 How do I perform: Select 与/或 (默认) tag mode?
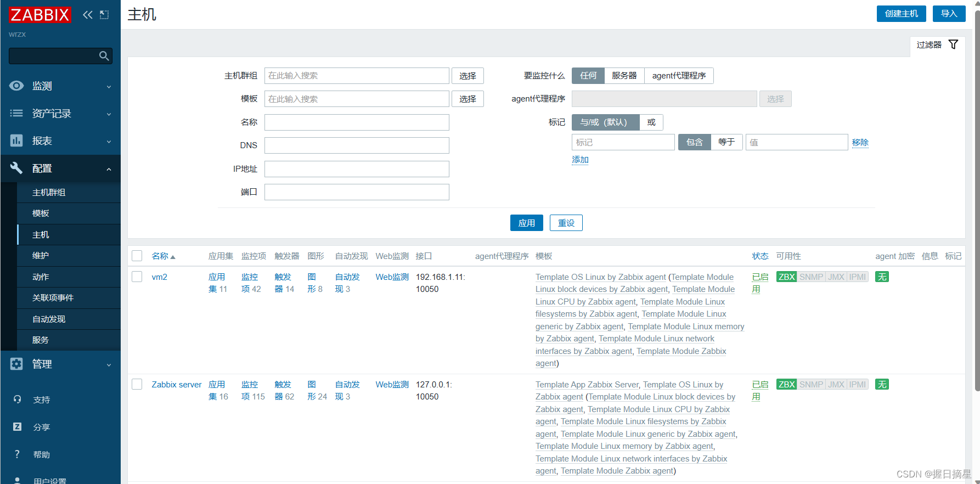tap(605, 122)
